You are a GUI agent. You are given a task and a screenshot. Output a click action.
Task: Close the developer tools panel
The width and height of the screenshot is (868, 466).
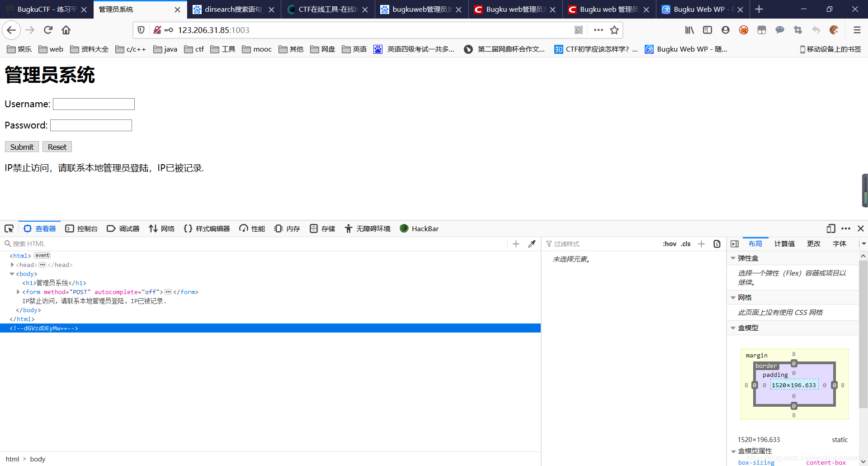(x=861, y=228)
